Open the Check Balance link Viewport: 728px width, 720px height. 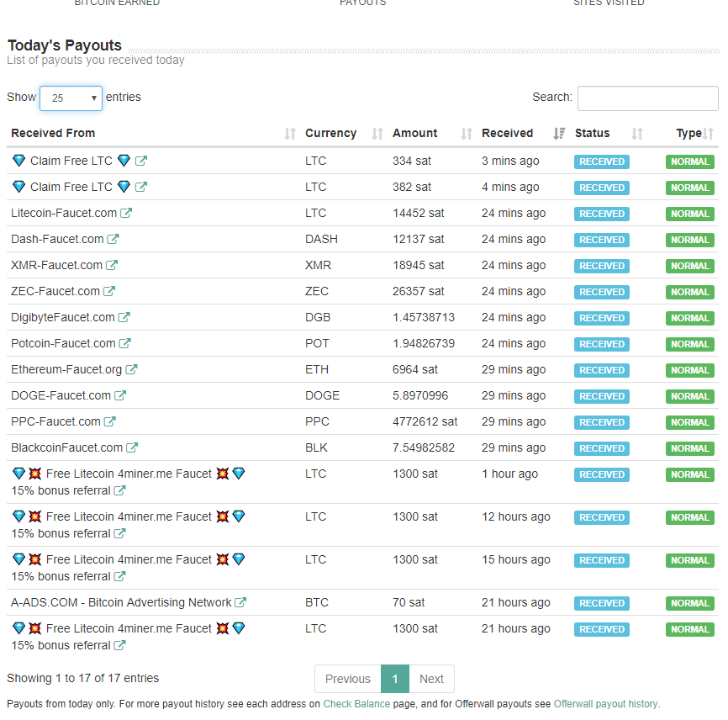[x=356, y=704]
